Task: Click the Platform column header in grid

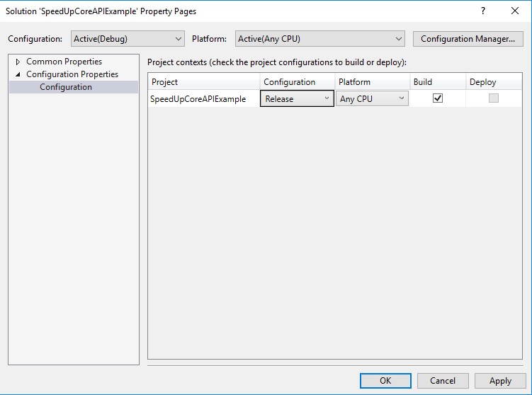Action: coord(372,81)
